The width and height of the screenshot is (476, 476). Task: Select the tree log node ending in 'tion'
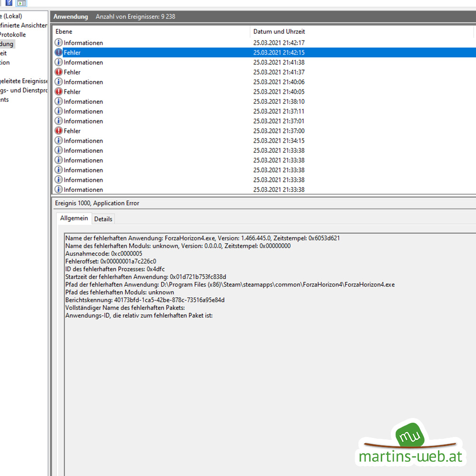coord(5,62)
